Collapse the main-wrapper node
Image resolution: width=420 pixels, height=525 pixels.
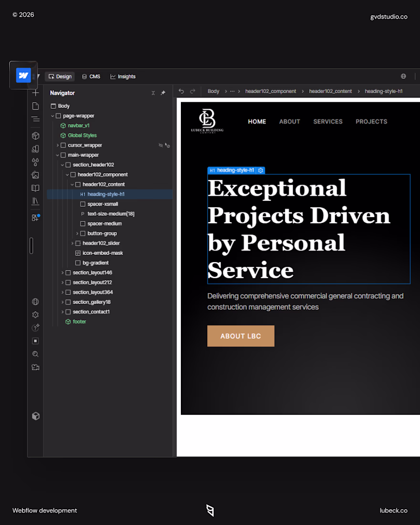point(58,155)
